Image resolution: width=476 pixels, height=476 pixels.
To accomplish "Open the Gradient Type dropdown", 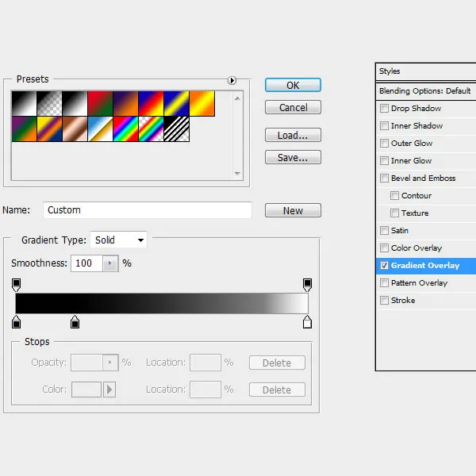I will pos(119,240).
